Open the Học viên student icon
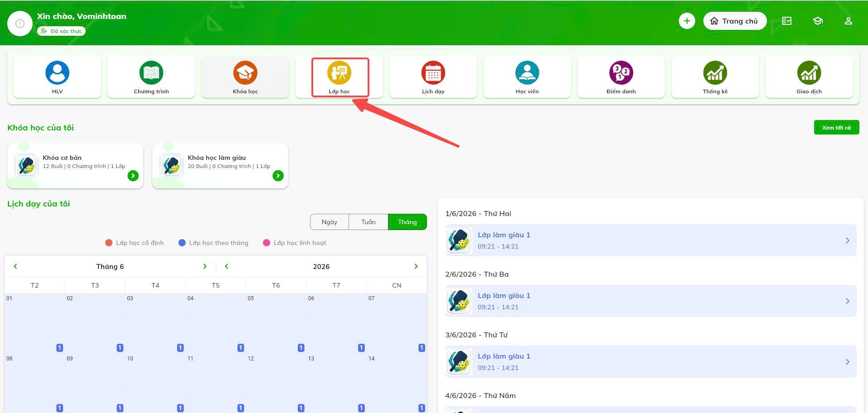868x413 pixels. [527, 72]
